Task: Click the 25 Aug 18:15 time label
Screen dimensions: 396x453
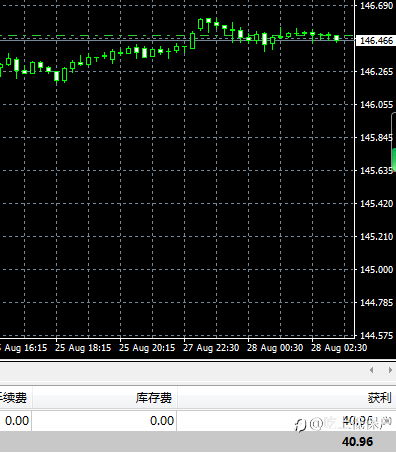Action: pos(83,348)
